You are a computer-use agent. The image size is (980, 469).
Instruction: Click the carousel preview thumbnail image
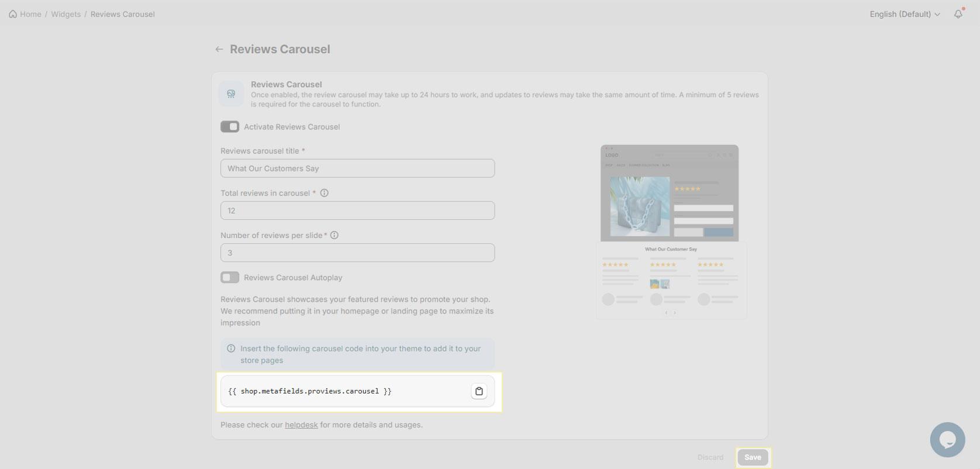pos(671,232)
